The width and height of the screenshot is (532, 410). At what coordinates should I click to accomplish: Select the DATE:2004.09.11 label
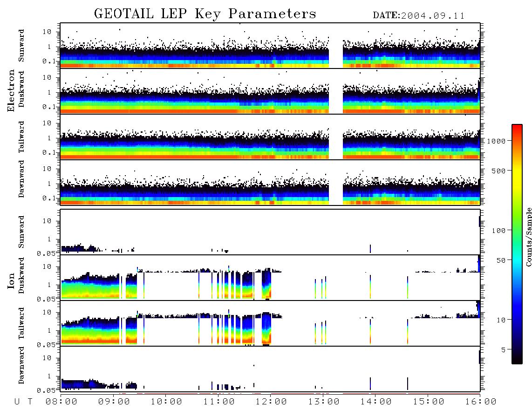[419, 16]
